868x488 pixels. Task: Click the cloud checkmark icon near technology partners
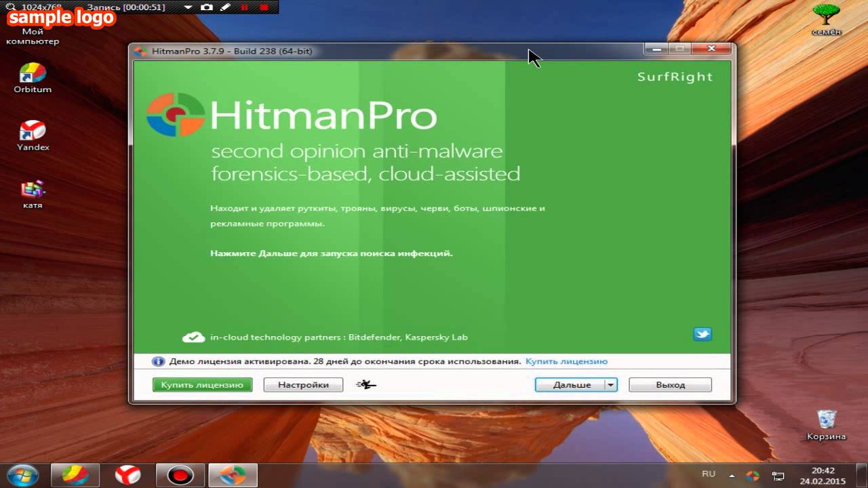[x=194, y=337]
